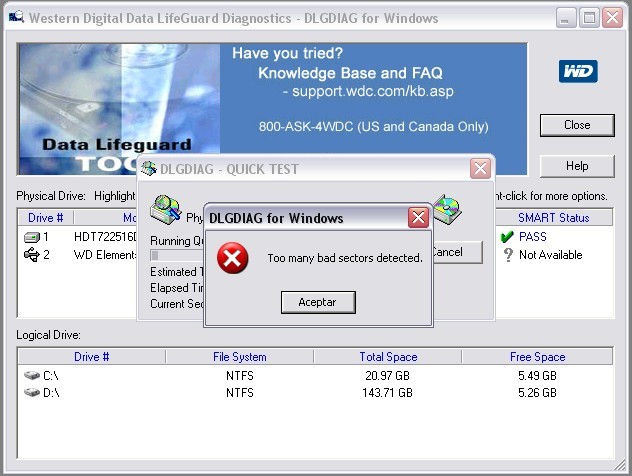
Task: Click the CD drive icon in Quick Test
Action: (447, 209)
